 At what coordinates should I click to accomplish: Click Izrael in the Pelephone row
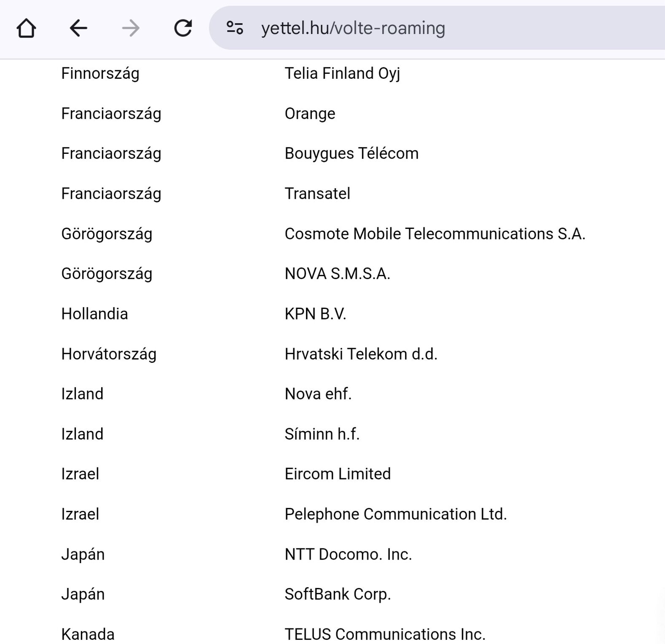[x=80, y=514]
